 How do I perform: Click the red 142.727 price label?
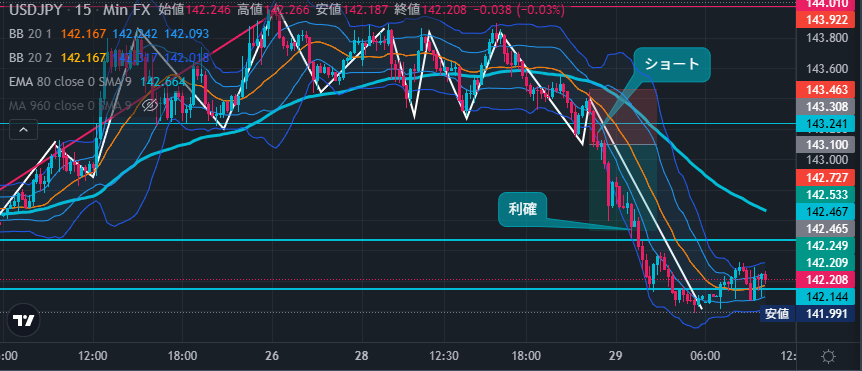[827, 178]
